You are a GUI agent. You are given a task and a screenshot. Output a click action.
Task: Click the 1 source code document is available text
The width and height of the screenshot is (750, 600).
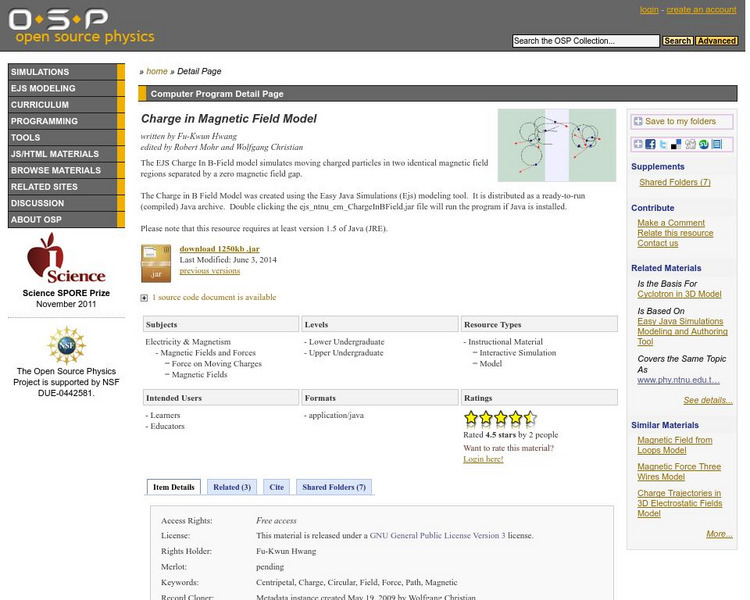[x=214, y=297]
